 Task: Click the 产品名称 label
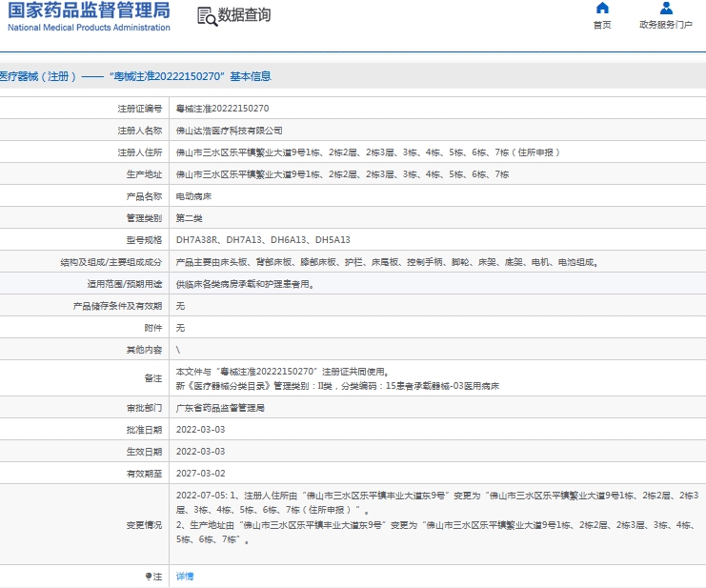coord(144,196)
